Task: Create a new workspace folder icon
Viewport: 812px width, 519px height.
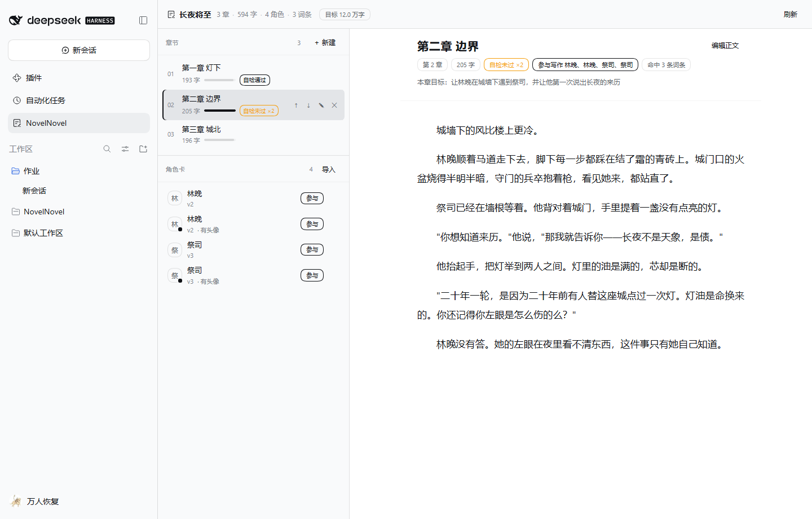Action: pos(143,149)
